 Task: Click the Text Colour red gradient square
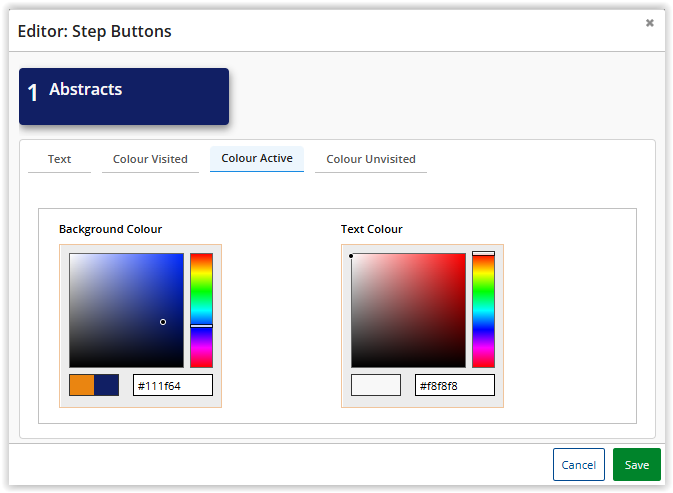[x=408, y=310]
